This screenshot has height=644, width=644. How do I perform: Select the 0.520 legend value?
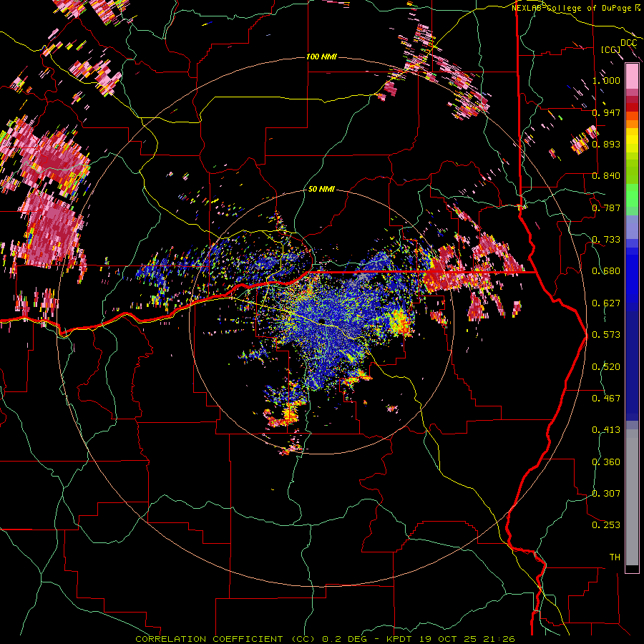coord(606,367)
